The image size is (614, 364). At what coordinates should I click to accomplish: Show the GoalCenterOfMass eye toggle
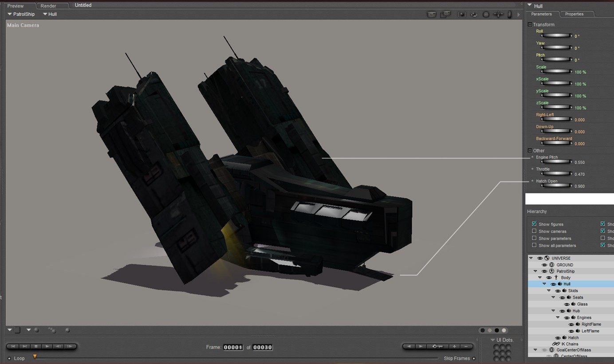[544, 350]
